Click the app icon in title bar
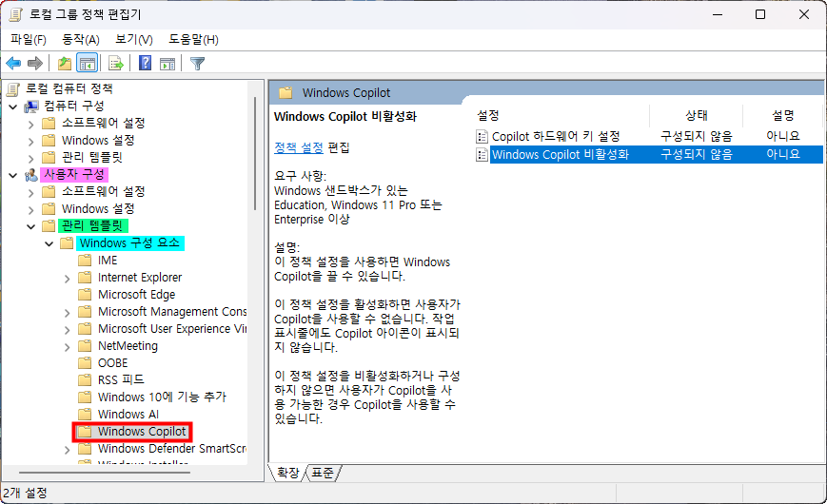Viewport: 827px width, 504px height. (16, 14)
